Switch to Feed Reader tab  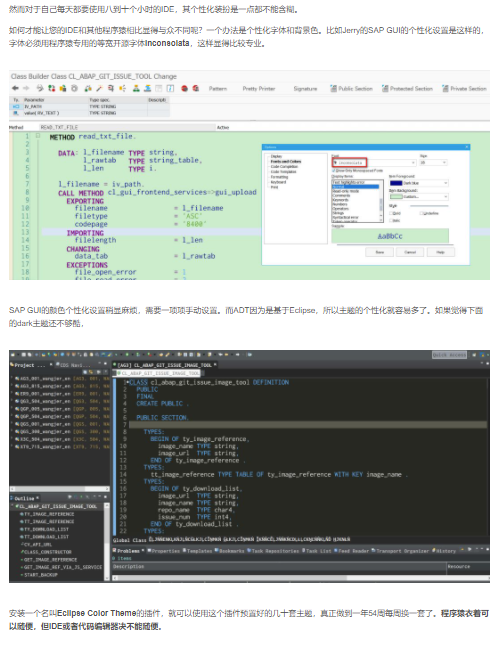pyautogui.click(x=351, y=551)
